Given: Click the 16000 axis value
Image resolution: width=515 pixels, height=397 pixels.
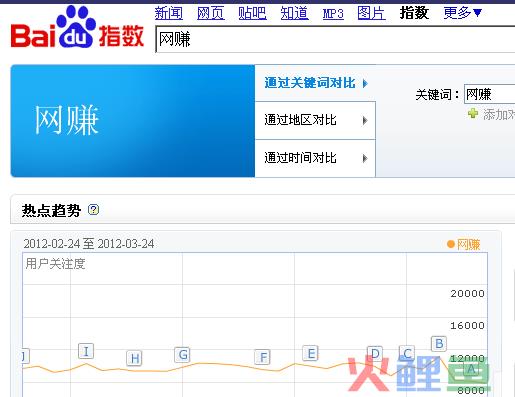Looking at the screenshot, I should (x=467, y=326).
